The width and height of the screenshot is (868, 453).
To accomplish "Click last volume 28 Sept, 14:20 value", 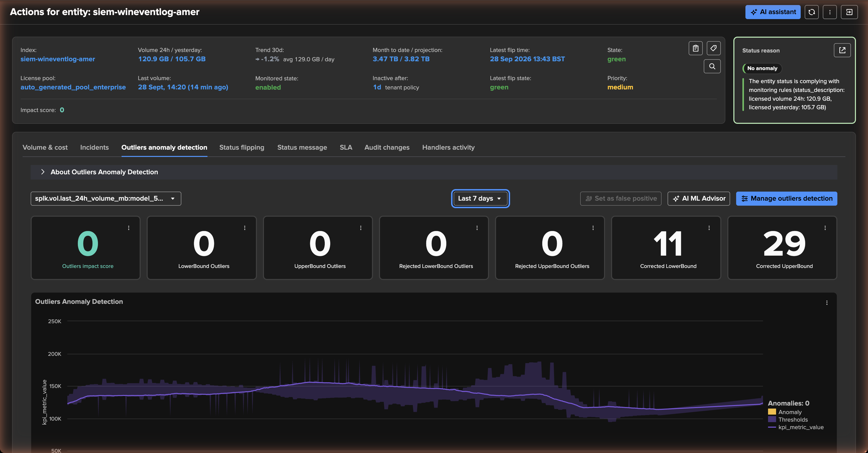I will coord(183,87).
